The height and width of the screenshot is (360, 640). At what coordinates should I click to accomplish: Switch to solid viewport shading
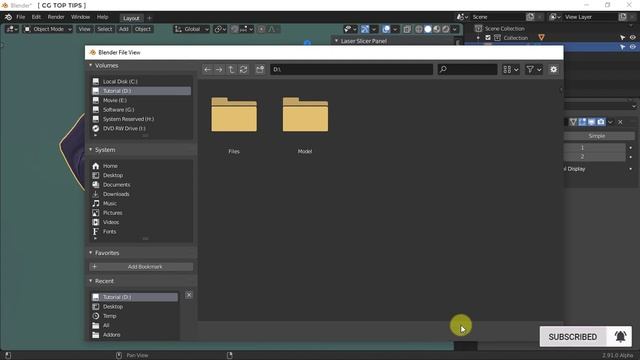click(428, 29)
